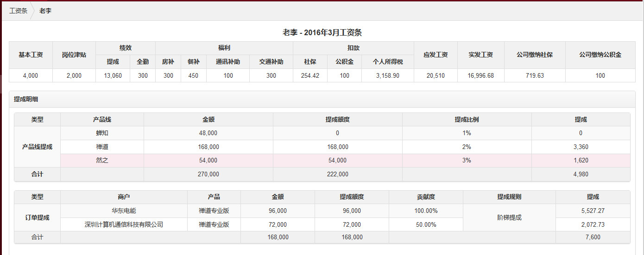Screen dimensions: 644x255
Task: Click the 福利 group header
Action: 224,48
